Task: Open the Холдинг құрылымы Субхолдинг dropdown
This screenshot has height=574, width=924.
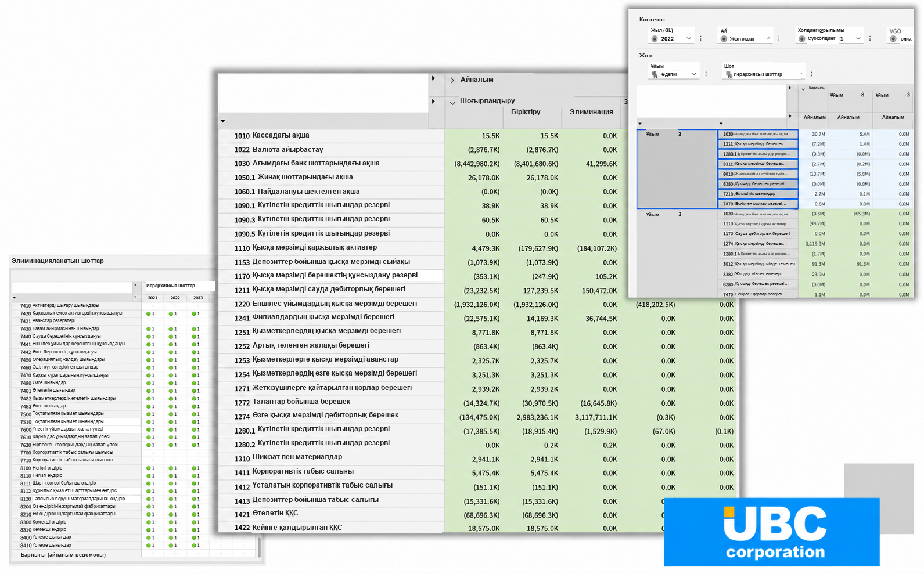Action: (858, 39)
